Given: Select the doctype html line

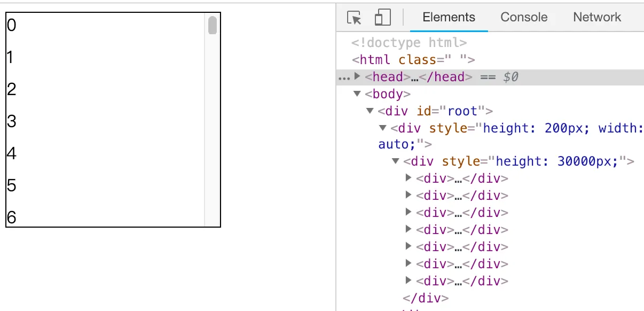Looking at the screenshot, I should coord(410,43).
